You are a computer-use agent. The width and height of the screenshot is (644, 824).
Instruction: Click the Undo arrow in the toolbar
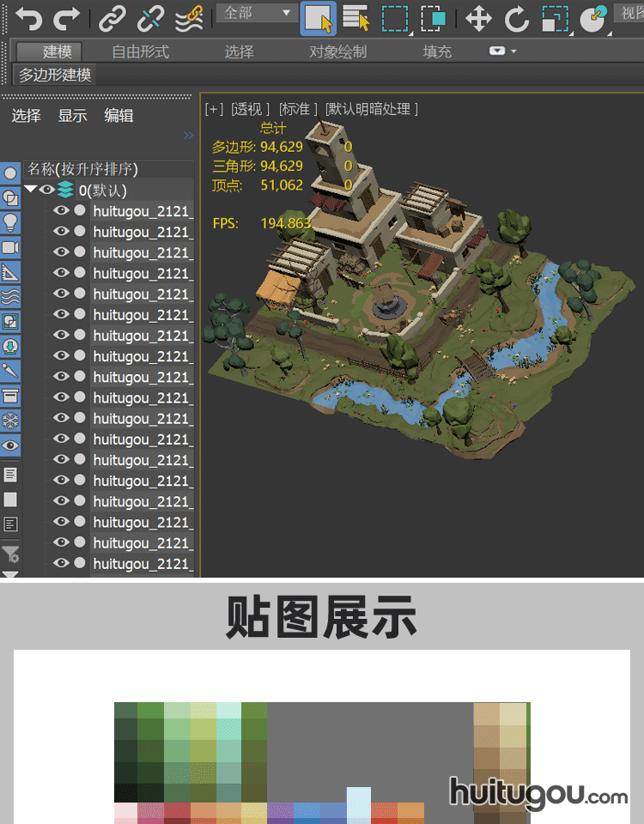click(x=28, y=17)
